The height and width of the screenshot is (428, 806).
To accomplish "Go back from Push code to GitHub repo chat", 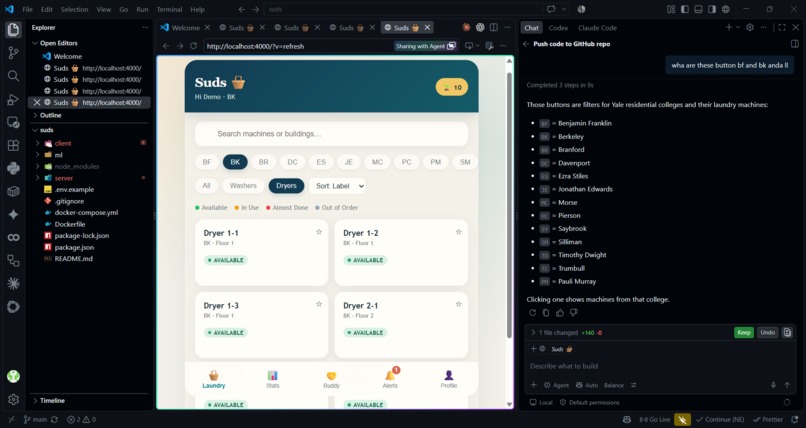I will point(526,44).
